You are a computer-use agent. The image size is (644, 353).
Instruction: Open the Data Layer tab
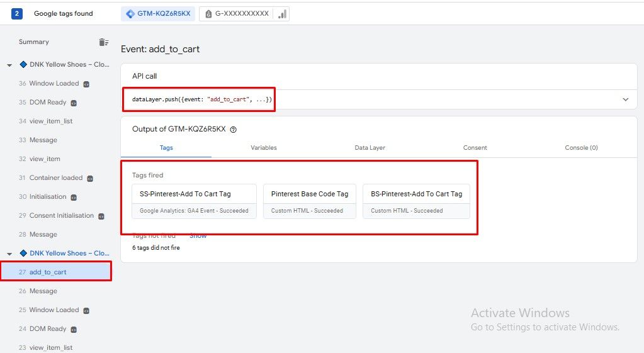click(370, 148)
